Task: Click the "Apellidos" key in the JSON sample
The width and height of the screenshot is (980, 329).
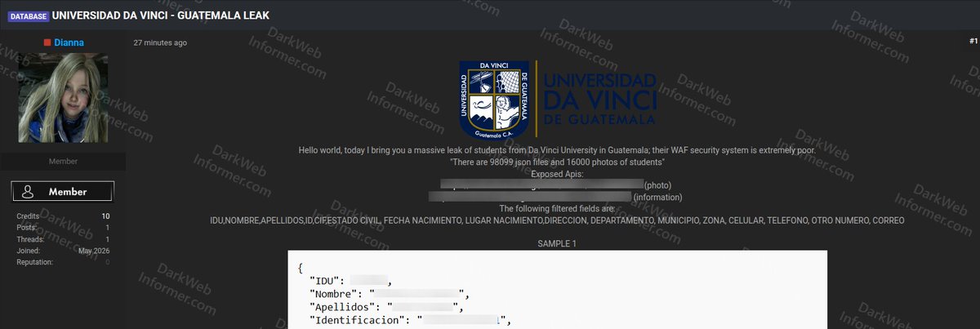Action: (345, 307)
